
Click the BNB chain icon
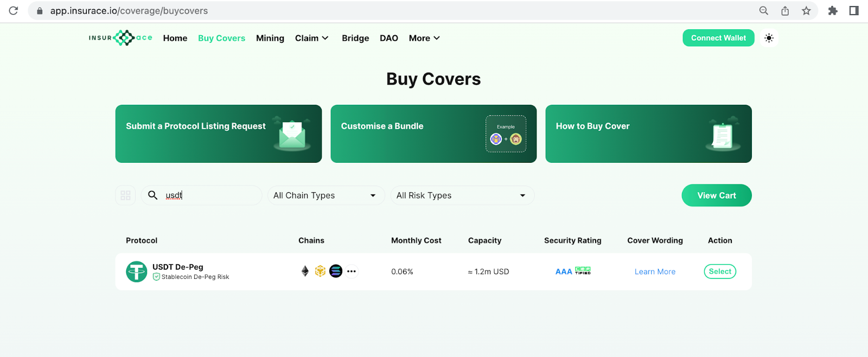pyautogui.click(x=320, y=271)
